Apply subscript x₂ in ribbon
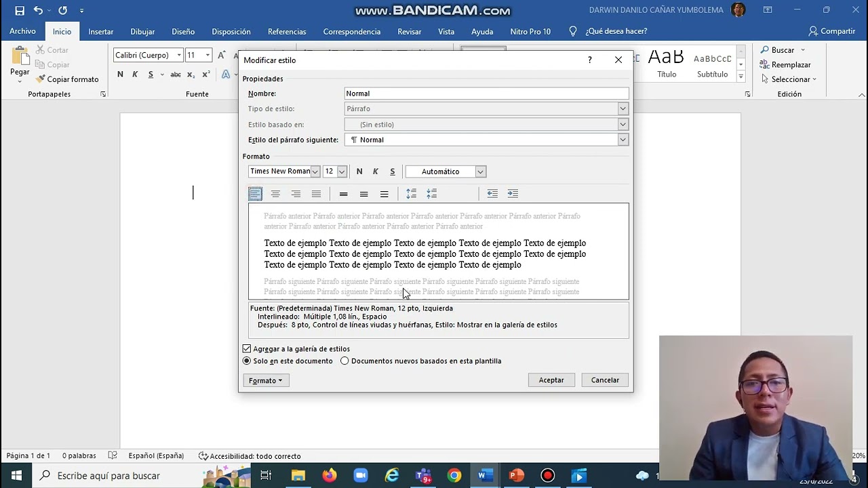868x488 pixels. coord(191,75)
